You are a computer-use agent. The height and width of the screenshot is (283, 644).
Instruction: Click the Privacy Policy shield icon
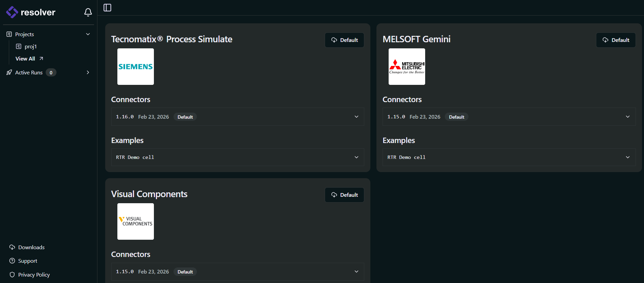(x=12, y=275)
